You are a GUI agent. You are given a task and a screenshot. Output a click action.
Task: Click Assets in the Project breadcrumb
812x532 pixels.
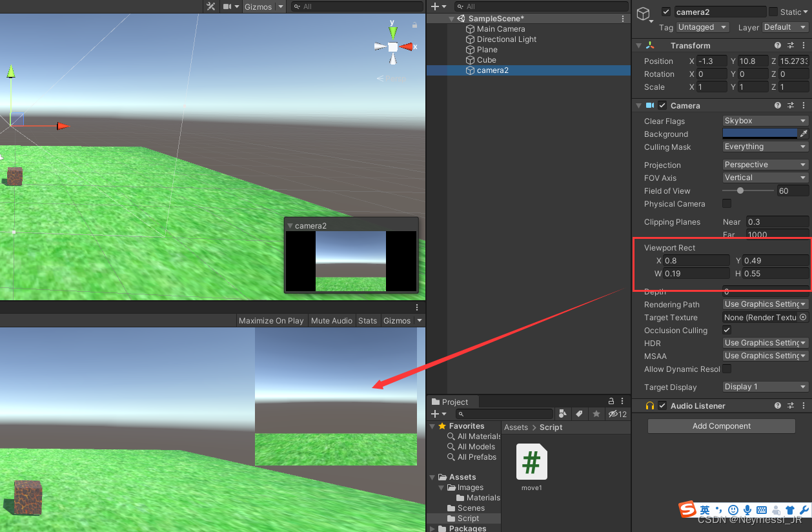click(x=516, y=427)
